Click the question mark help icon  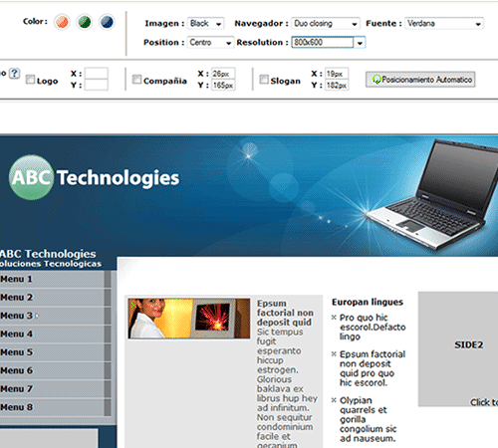[14, 73]
